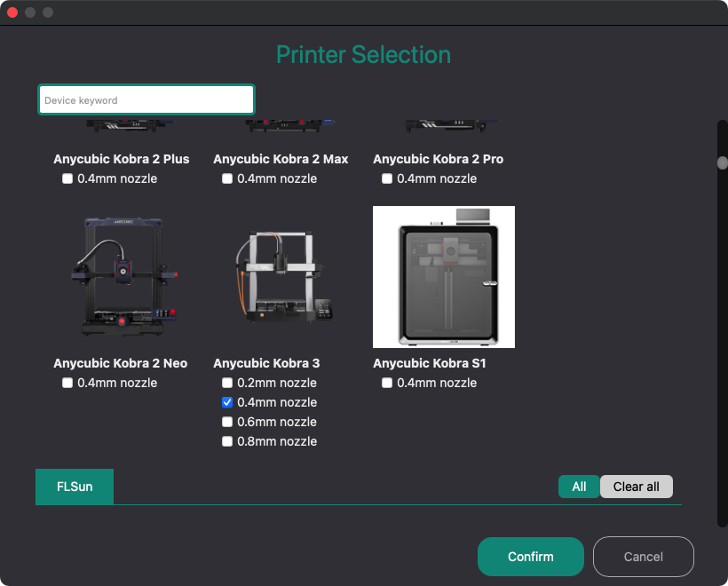The width and height of the screenshot is (728, 586).
Task: Enable 0.6mm nozzle for Kobra 3
Action: (227, 422)
